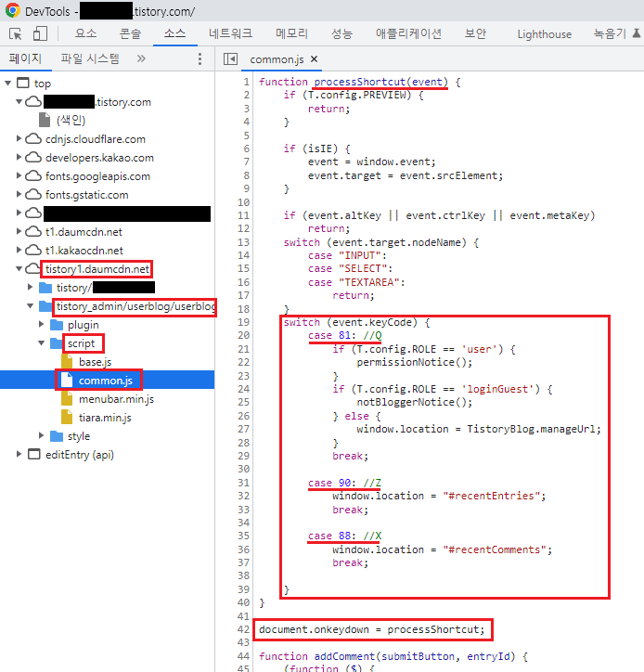The image size is (644, 672).
Task: Place cursor on 'case 88: //X' line
Action: (345, 536)
